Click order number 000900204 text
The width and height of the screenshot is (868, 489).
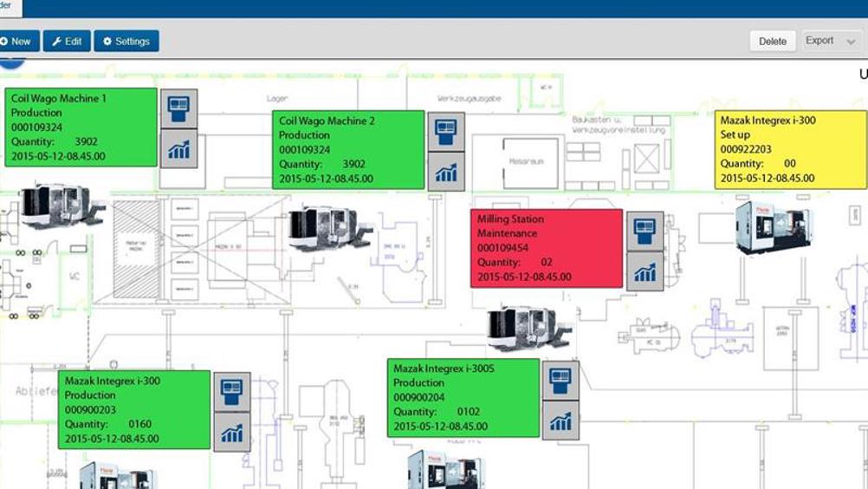click(419, 398)
